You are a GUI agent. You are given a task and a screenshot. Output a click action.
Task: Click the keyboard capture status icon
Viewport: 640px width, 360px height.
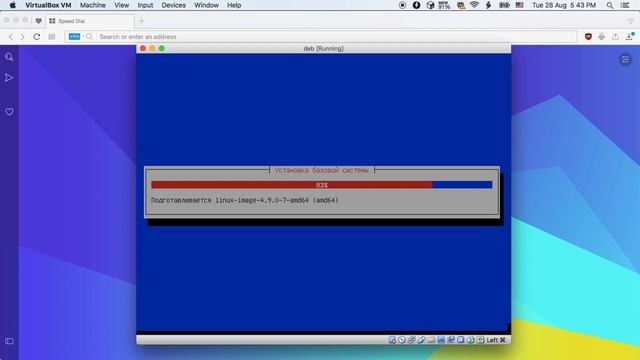[480, 340]
